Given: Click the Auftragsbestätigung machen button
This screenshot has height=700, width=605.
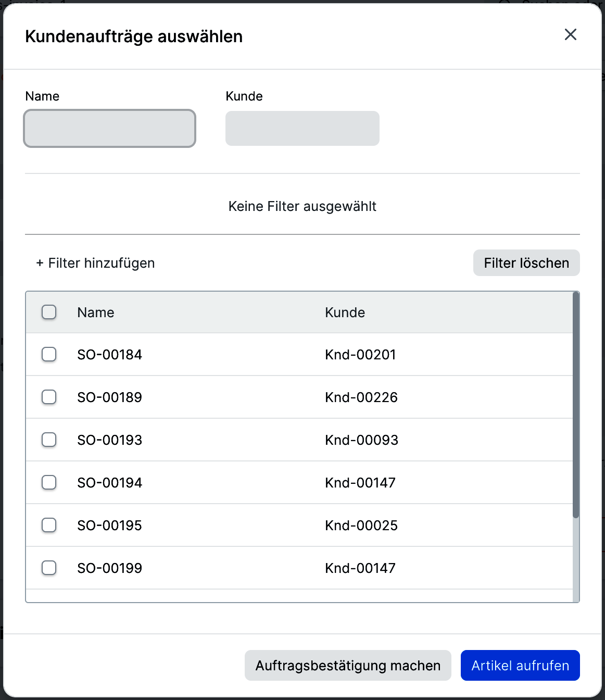Looking at the screenshot, I should click(348, 665).
